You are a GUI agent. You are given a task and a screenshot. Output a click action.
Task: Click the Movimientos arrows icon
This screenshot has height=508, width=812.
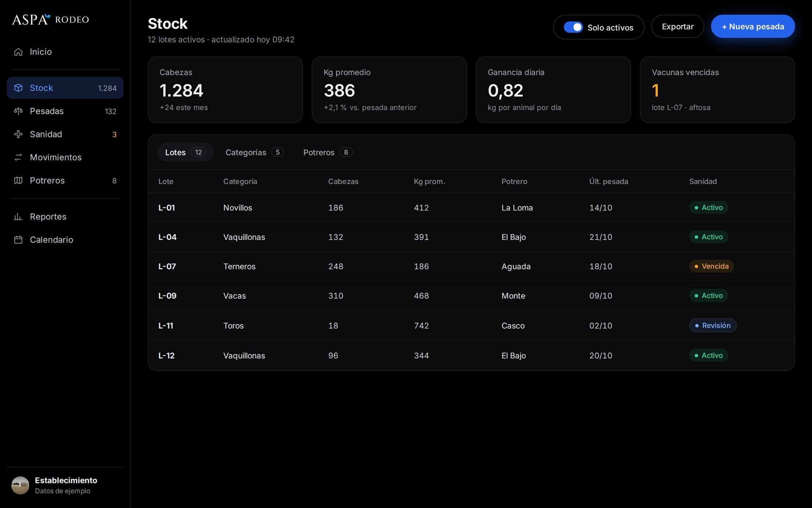coord(18,157)
